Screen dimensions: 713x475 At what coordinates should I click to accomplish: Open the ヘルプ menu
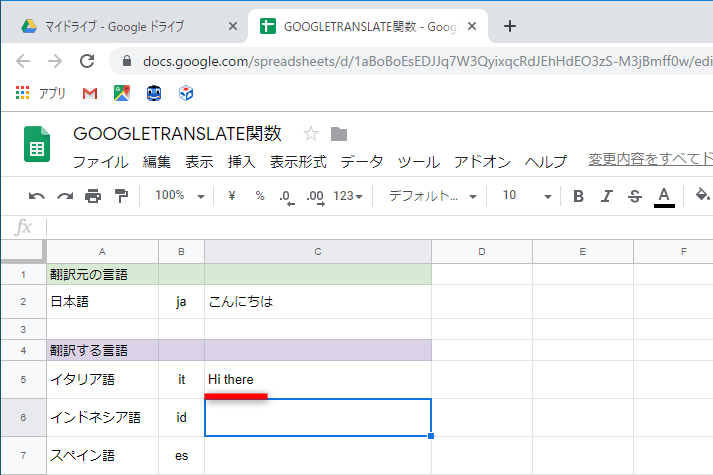pyautogui.click(x=546, y=161)
